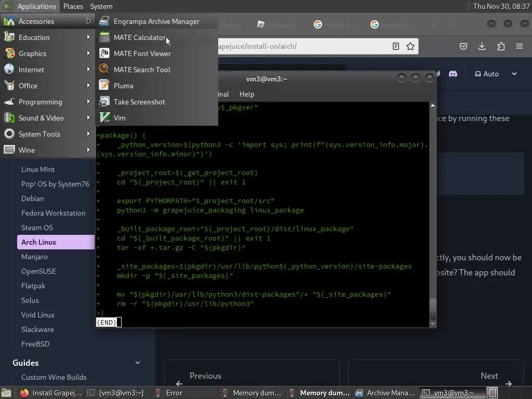This screenshot has width=532, height=399.
Task: Expand the Office submenu arrow
Action: [x=88, y=86]
